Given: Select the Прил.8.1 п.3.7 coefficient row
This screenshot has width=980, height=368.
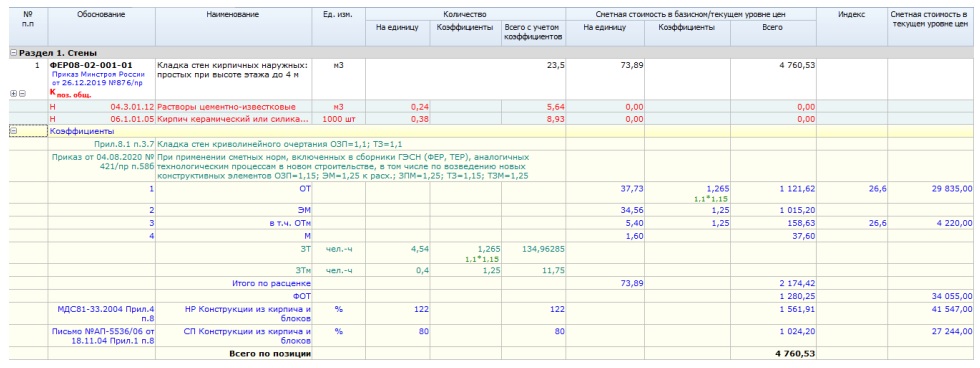Looking at the screenshot, I should point(489,144).
